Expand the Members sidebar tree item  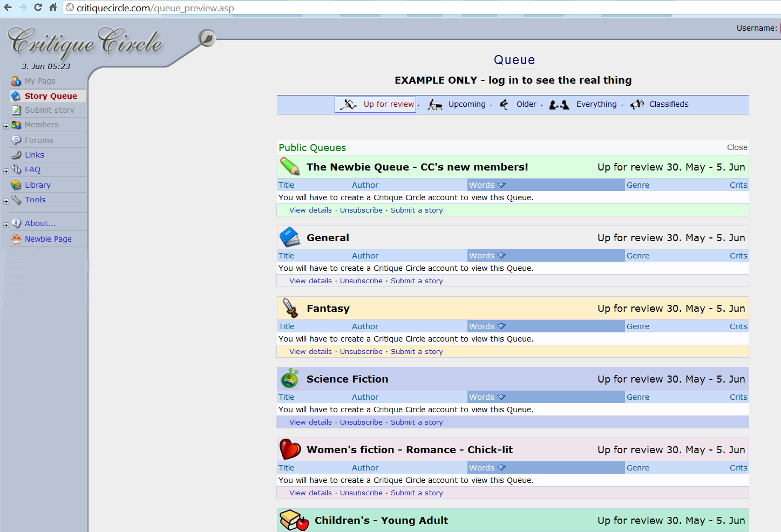coord(6,126)
